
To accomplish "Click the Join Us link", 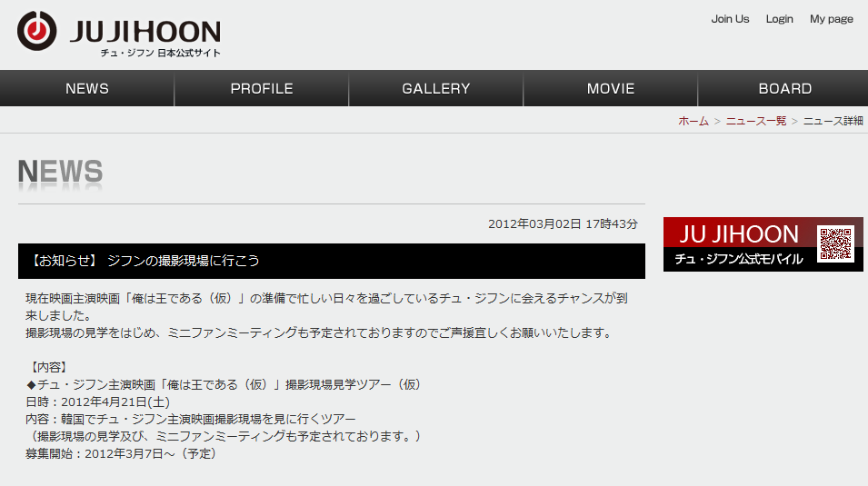I will [730, 19].
